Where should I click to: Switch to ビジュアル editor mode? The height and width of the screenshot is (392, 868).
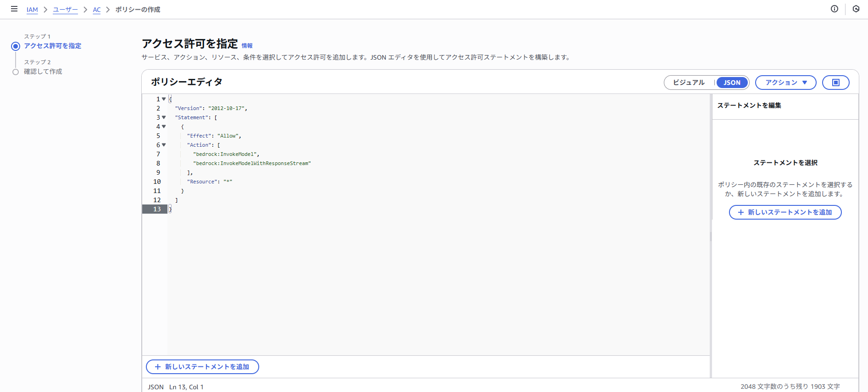pos(689,83)
